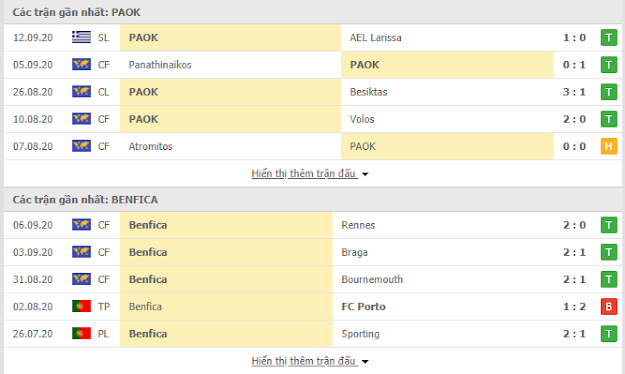Image resolution: width=625 pixels, height=374 pixels.
Task: Click the dropdown arrow under the PAOK matches list
Action: [x=365, y=174]
